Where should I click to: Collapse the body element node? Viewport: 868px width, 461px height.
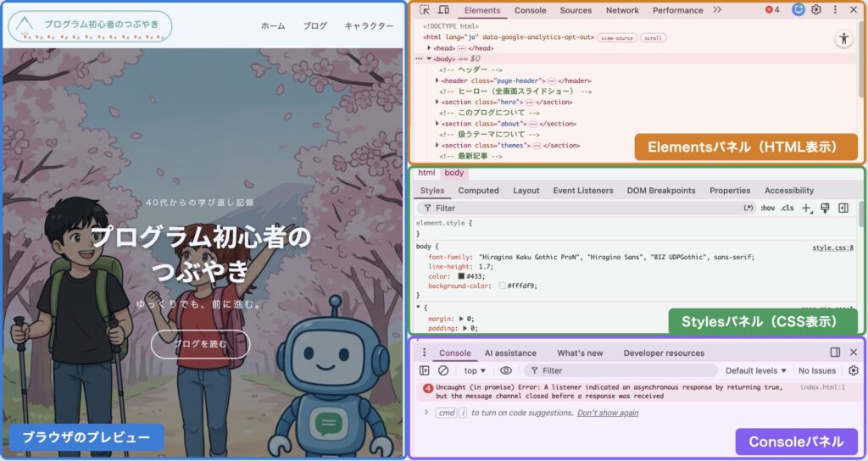pyautogui.click(x=429, y=58)
